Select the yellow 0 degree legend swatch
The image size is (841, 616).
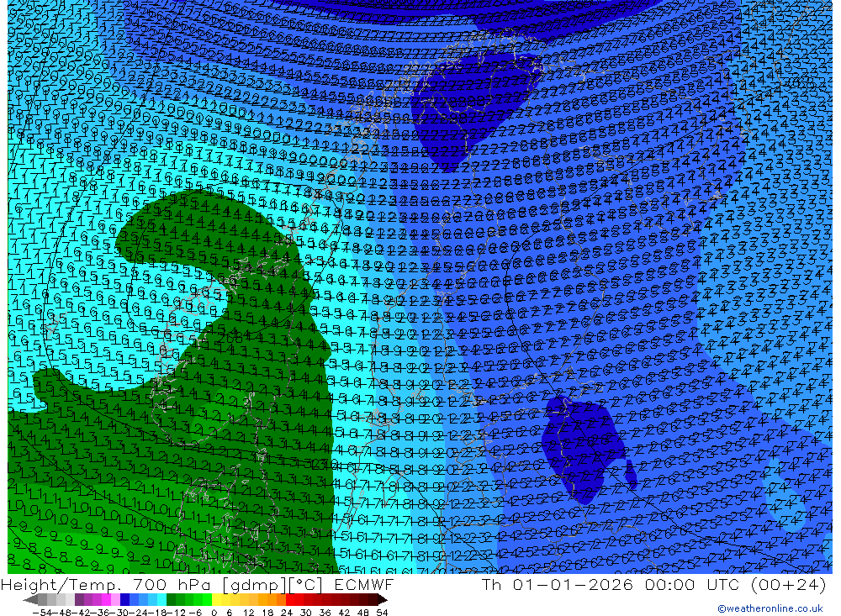(x=216, y=600)
